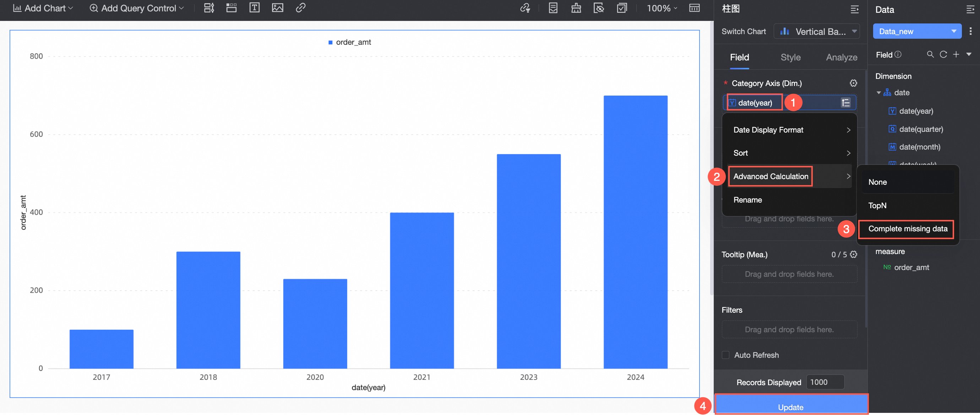Search fields with magnifier icon
This screenshot has width=980, height=415.
[930, 54]
